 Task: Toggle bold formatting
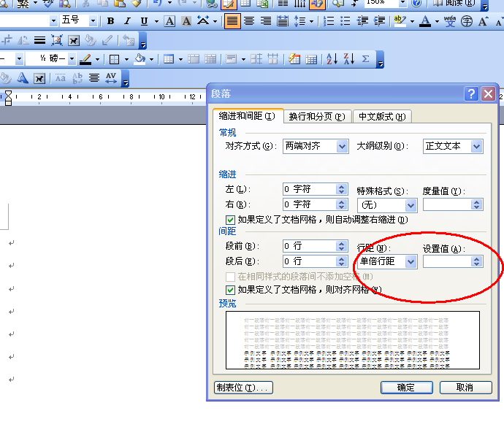110,21
